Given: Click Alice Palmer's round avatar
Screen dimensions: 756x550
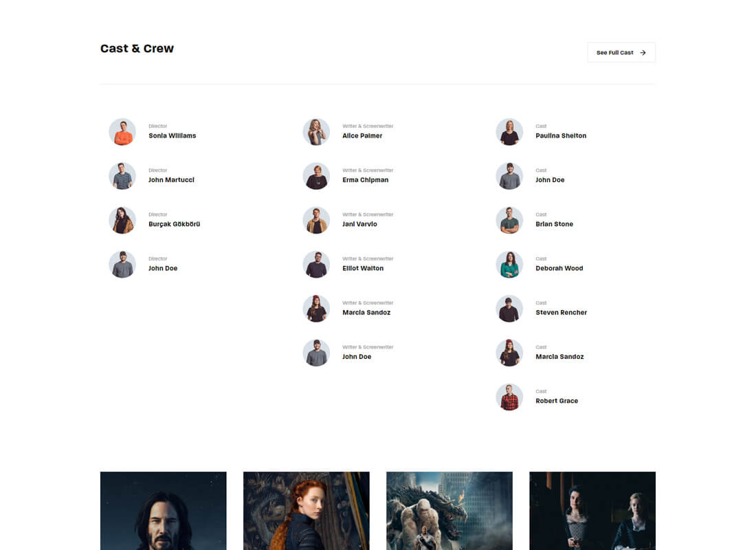Looking at the screenshot, I should pos(316,132).
